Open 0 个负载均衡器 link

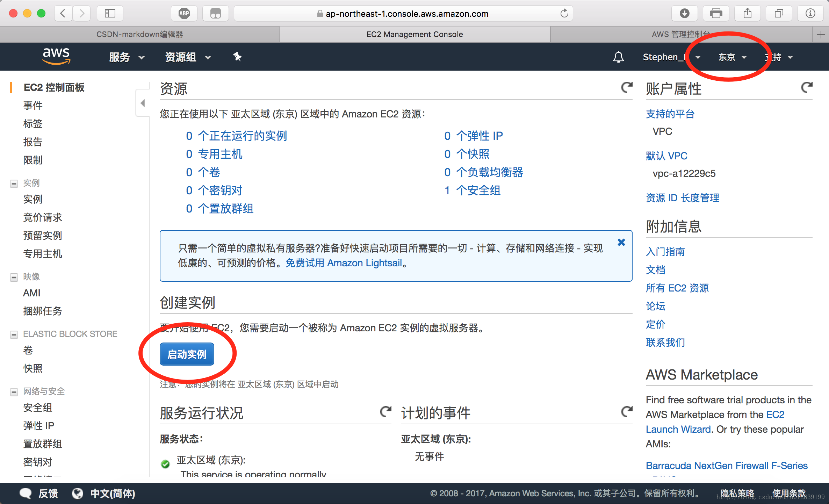(x=483, y=172)
